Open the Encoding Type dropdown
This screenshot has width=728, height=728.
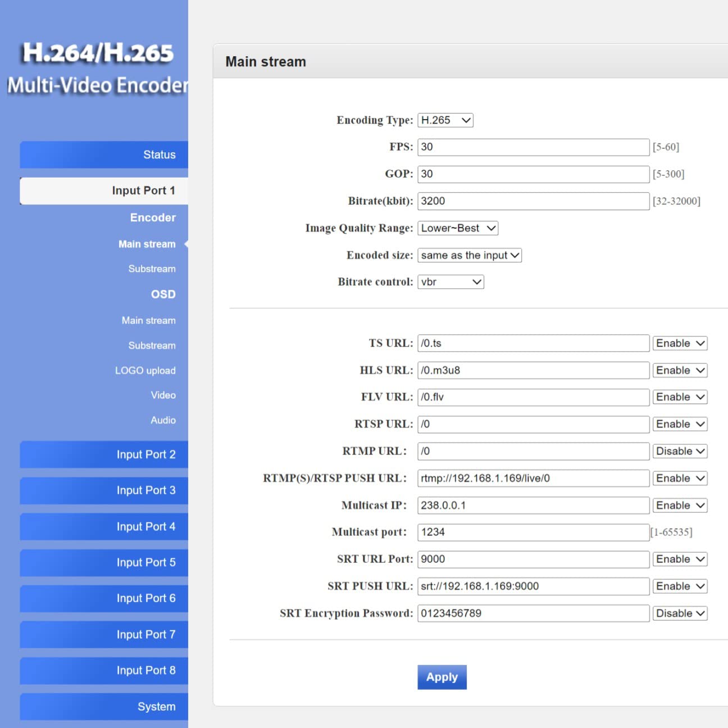444,120
